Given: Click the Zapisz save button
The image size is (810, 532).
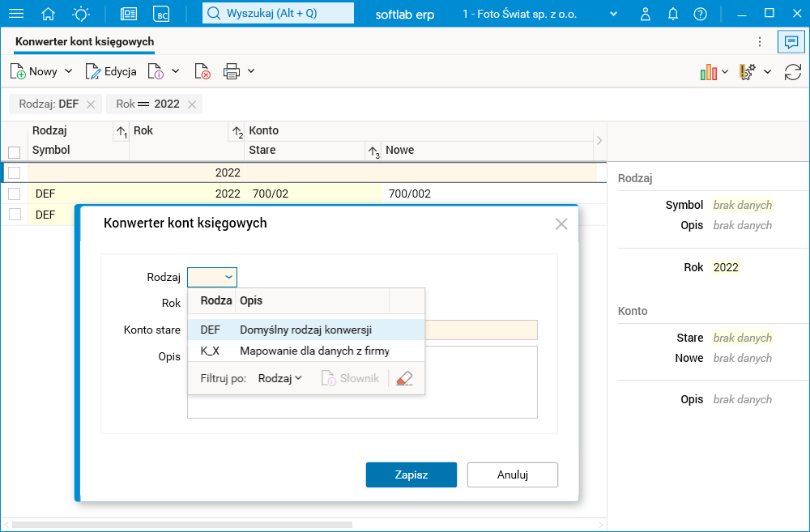Looking at the screenshot, I should click(411, 475).
